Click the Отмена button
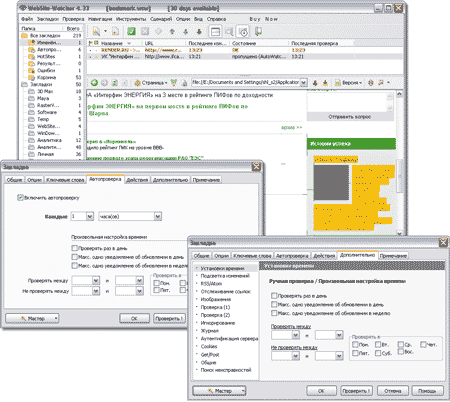 pos(392,391)
